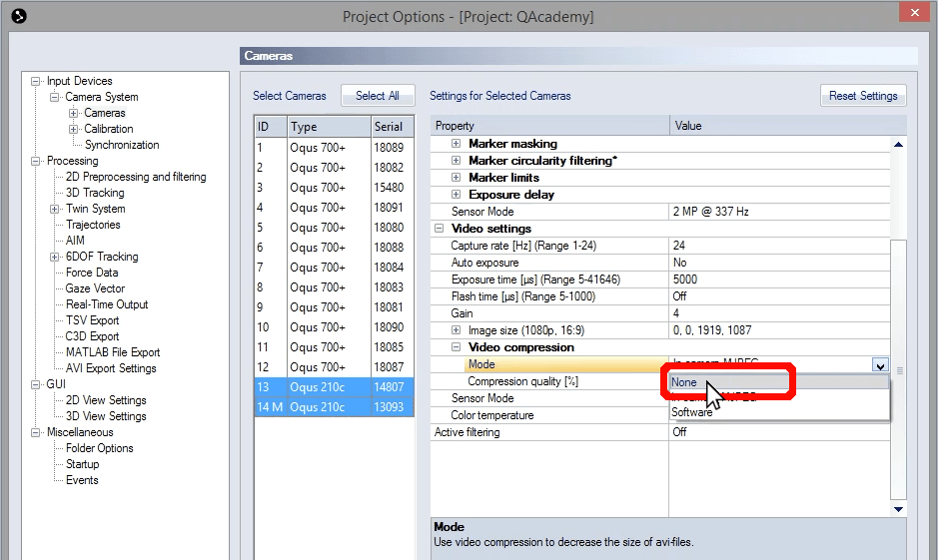Viewport: 938px width, 560px height.
Task: Choose Software in the compression mode list
Action: click(x=779, y=412)
